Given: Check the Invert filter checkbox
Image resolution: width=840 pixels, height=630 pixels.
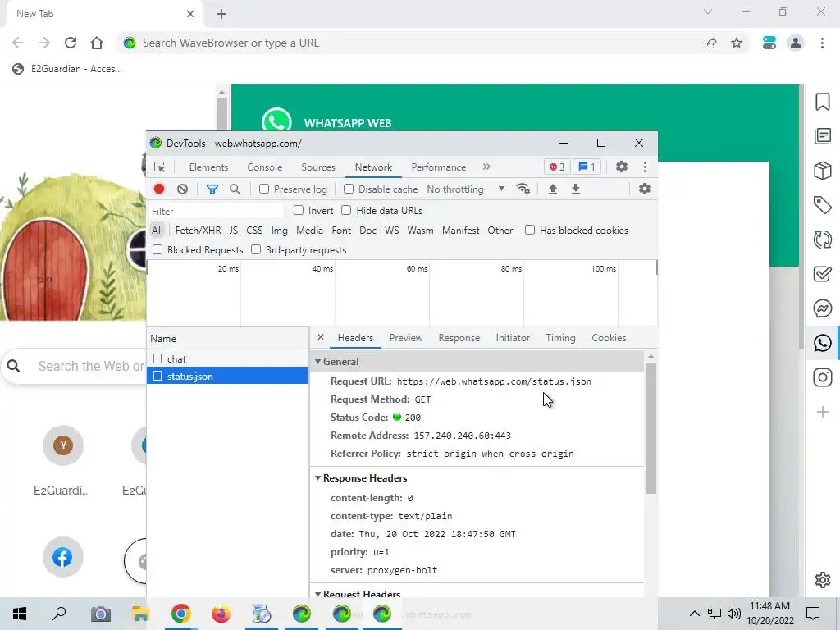Looking at the screenshot, I should (299, 210).
